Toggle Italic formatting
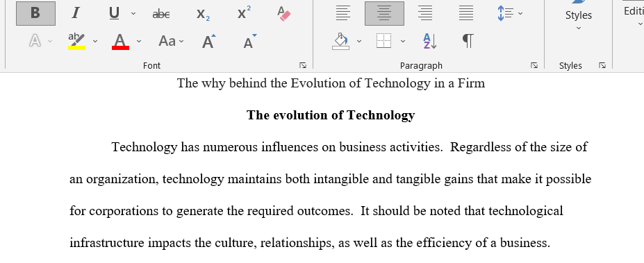Viewport: 644px width, 263px height. pos(75,14)
